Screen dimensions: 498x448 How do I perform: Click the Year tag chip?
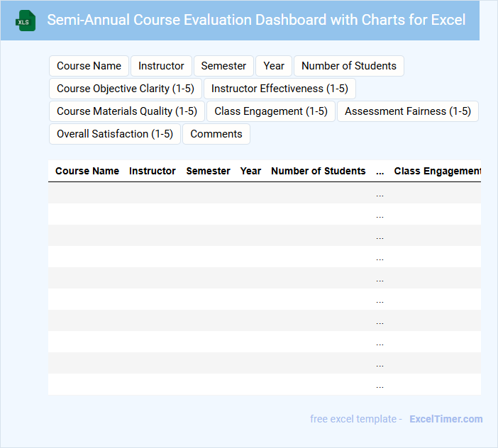pos(274,66)
